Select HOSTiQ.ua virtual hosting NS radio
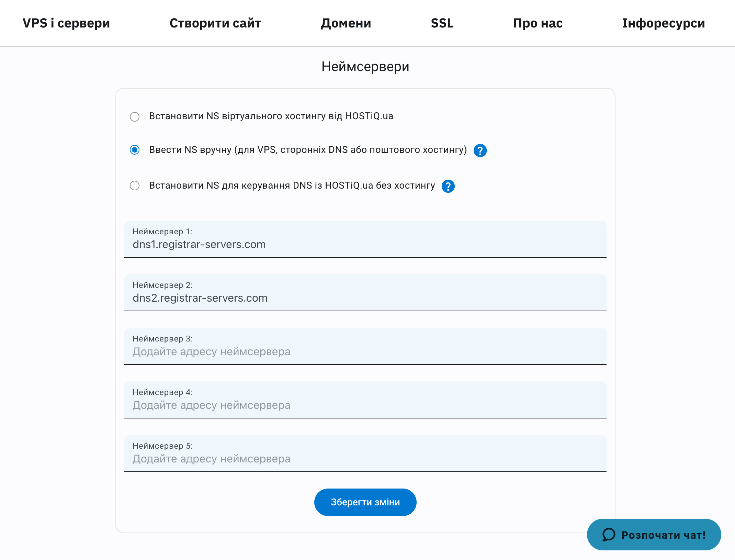Screen dimensions: 735x560 pos(135,117)
